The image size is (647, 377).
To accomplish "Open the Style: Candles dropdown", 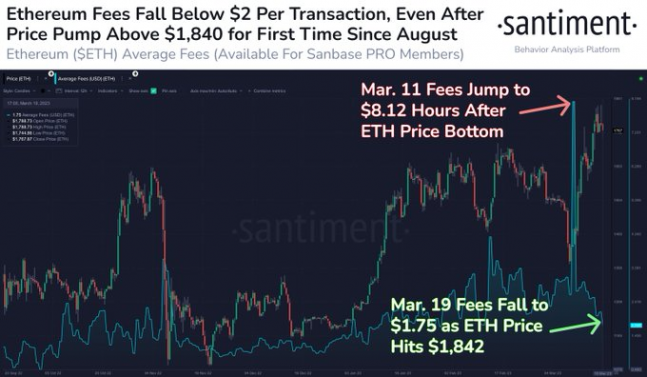I will [x=19, y=91].
